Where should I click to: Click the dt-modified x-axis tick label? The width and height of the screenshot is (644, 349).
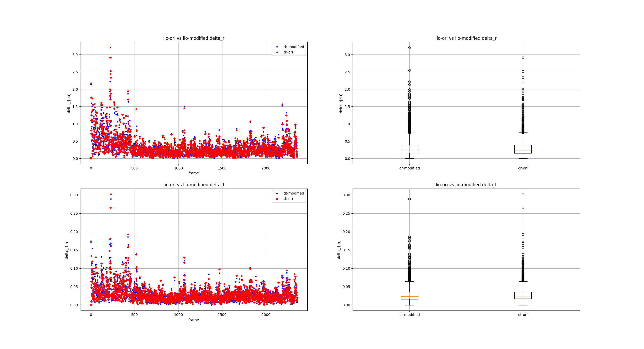click(409, 315)
